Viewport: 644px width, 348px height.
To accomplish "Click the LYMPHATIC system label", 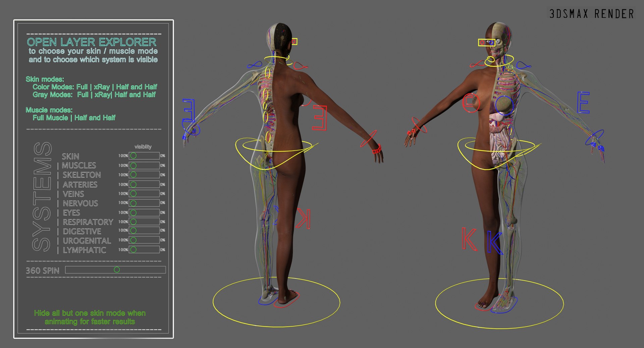I will (85, 250).
